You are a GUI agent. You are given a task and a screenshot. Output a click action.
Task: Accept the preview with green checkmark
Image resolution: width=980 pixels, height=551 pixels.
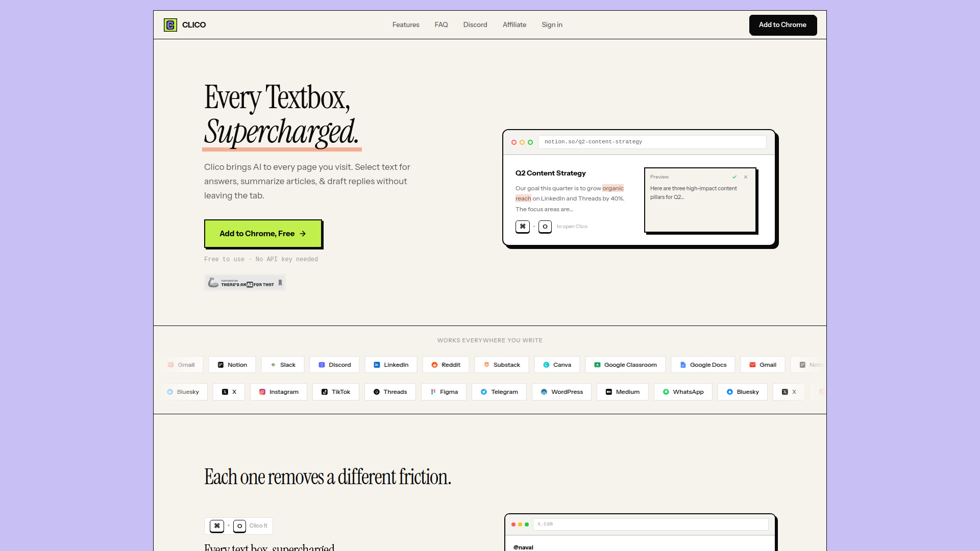click(x=734, y=177)
